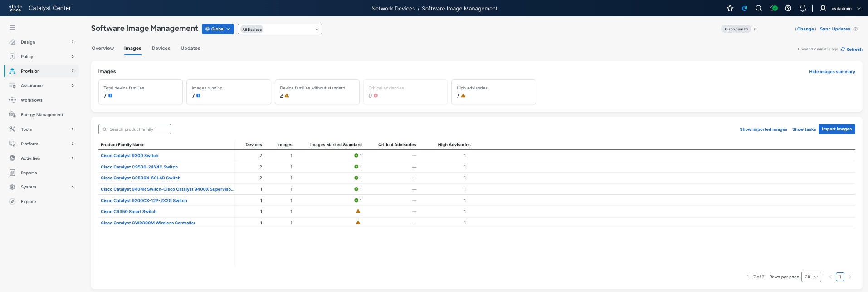This screenshot has height=292, width=868.
Task: Click page number 1 in pagination
Action: point(840,277)
